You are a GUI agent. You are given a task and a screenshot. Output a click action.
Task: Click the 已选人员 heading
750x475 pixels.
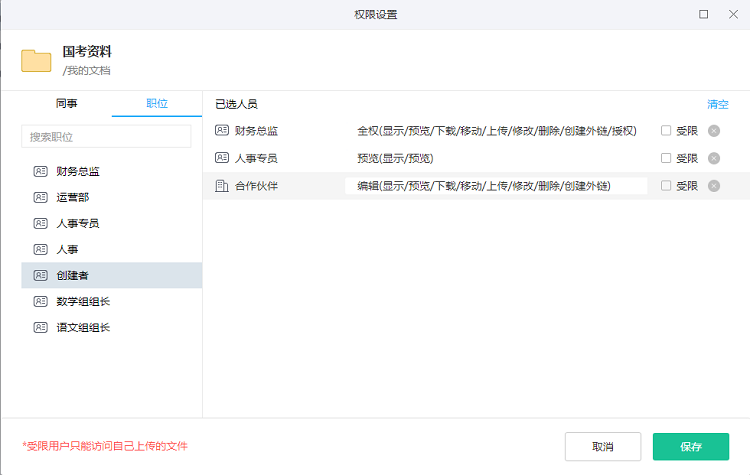236,104
